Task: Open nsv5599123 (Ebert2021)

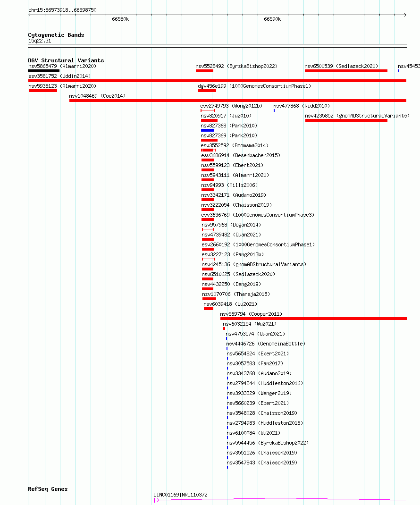Action: [x=232, y=165]
